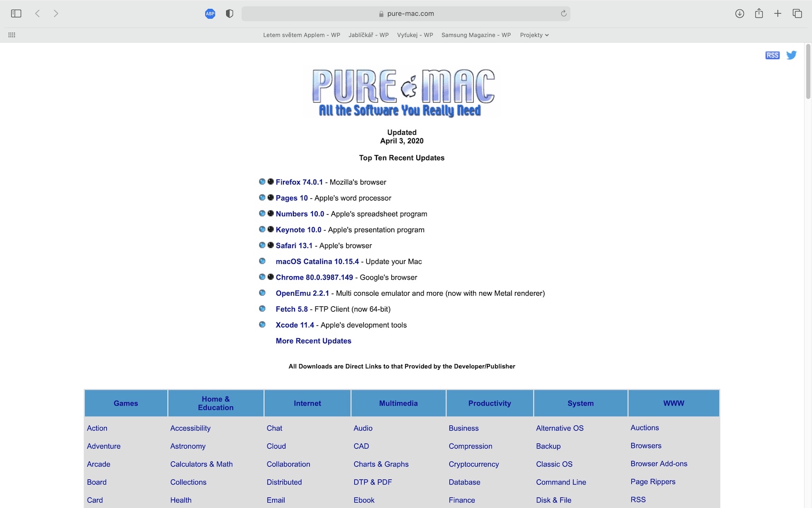Click the blue globe icon next to Firefox

click(x=262, y=182)
